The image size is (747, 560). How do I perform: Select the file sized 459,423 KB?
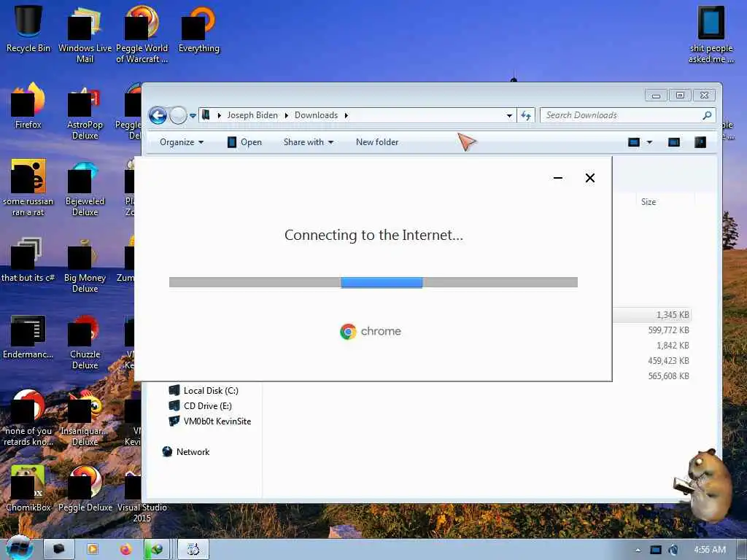click(x=668, y=360)
